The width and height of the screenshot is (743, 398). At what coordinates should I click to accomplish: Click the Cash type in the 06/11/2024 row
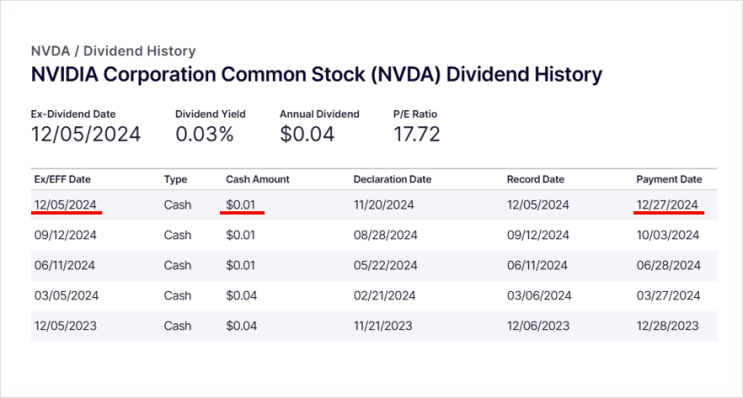point(178,265)
